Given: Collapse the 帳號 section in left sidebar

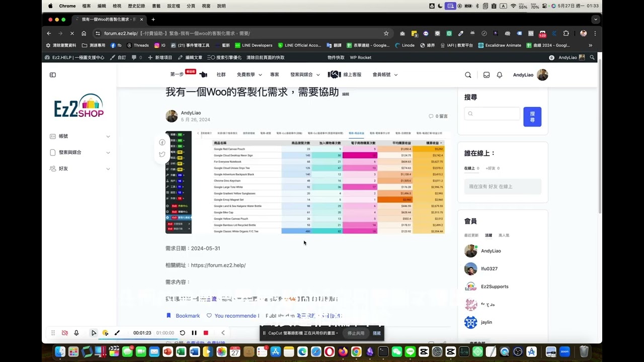Looking at the screenshot, I should (108, 136).
